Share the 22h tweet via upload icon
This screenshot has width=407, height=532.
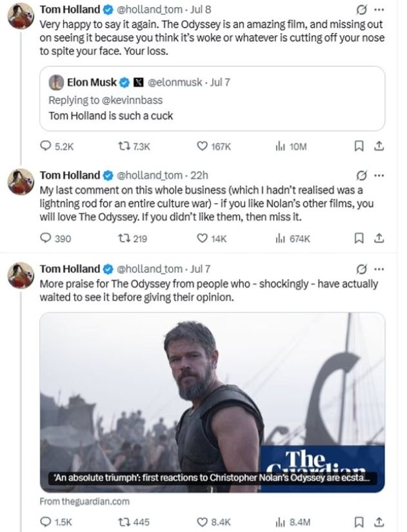[x=379, y=238]
